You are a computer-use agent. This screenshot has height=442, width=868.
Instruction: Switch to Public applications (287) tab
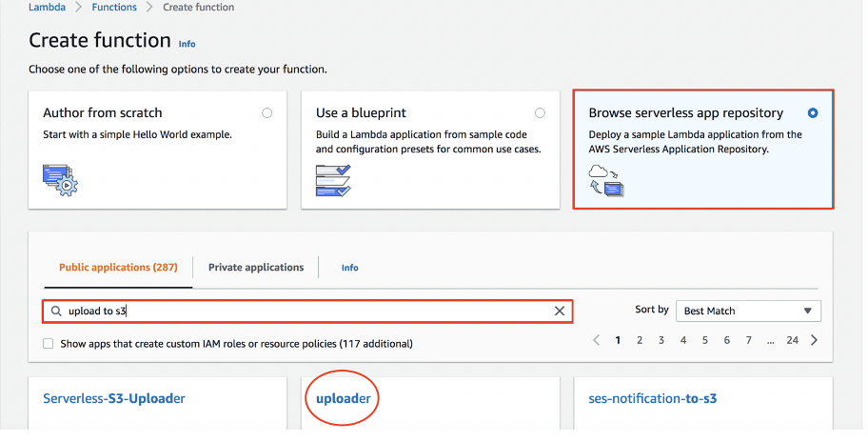point(118,268)
